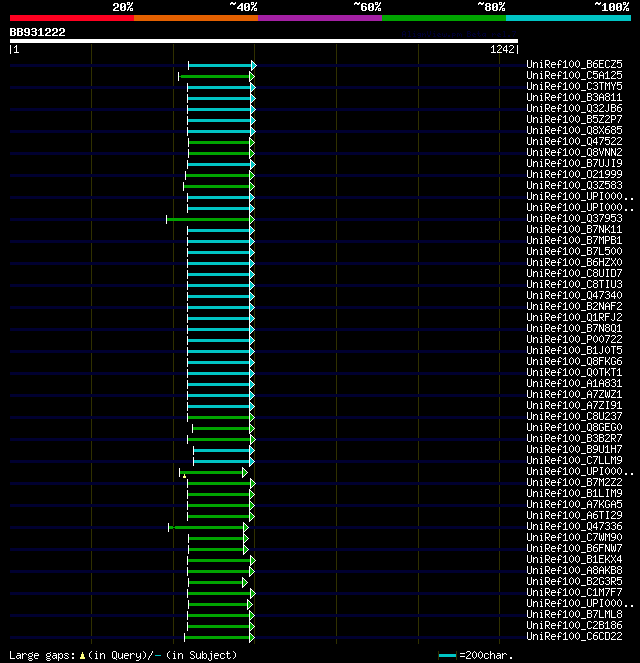Viewport: 640px width, 663px height.
Task: Click the UniRef100_B7MPB1 label
Action: coord(574,240)
